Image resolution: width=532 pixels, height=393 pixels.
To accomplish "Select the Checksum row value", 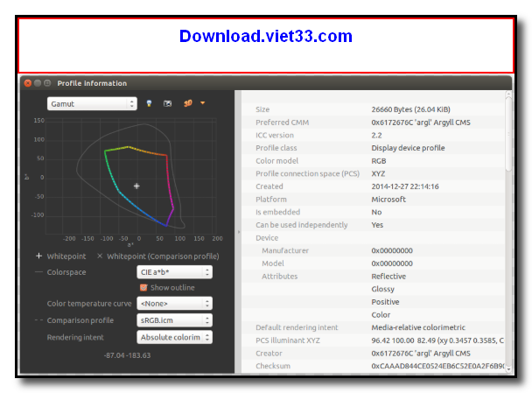I will [437, 366].
